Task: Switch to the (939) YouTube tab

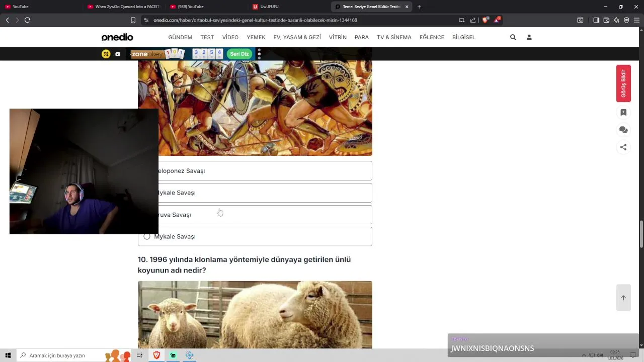Action: pos(207,7)
